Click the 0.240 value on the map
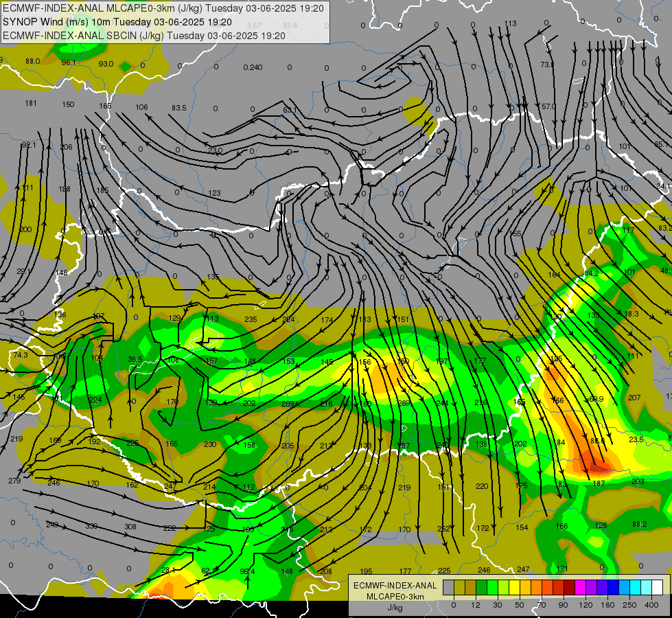This screenshot has height=618, width=672. click(253, 67)
